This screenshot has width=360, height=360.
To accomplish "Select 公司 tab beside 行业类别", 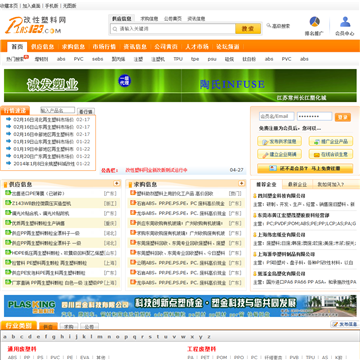I will coord(90,326).
